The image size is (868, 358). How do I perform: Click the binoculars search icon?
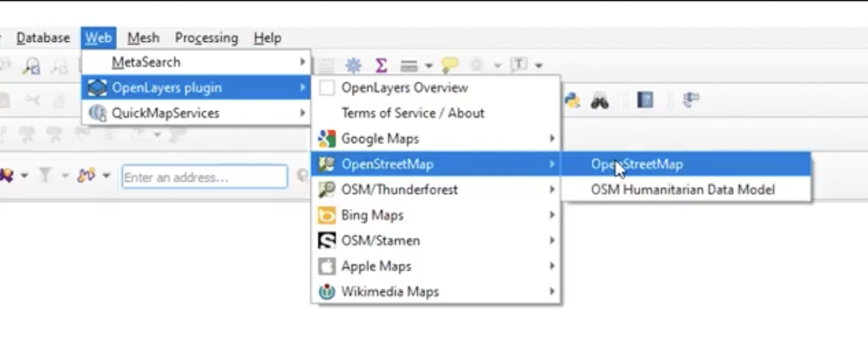[600, 101]
